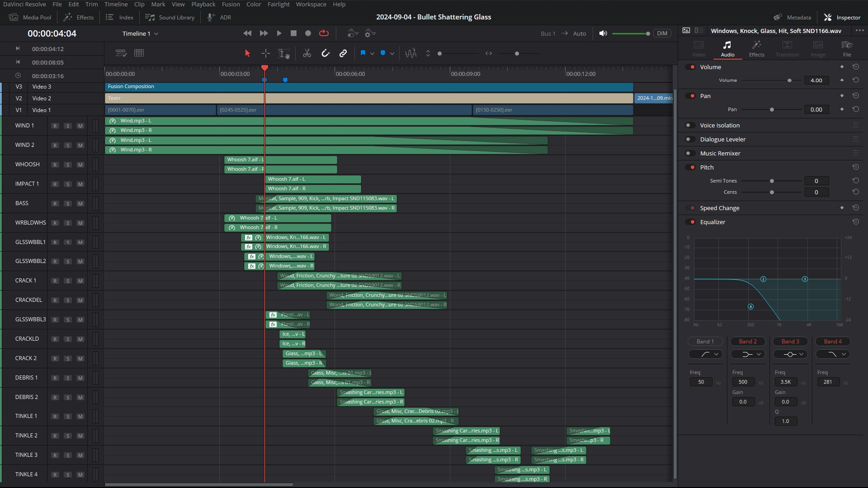This screenshot has height=488, width=868.
Task: Open Band 3 filter type dropdown
Action: (790, 354)
